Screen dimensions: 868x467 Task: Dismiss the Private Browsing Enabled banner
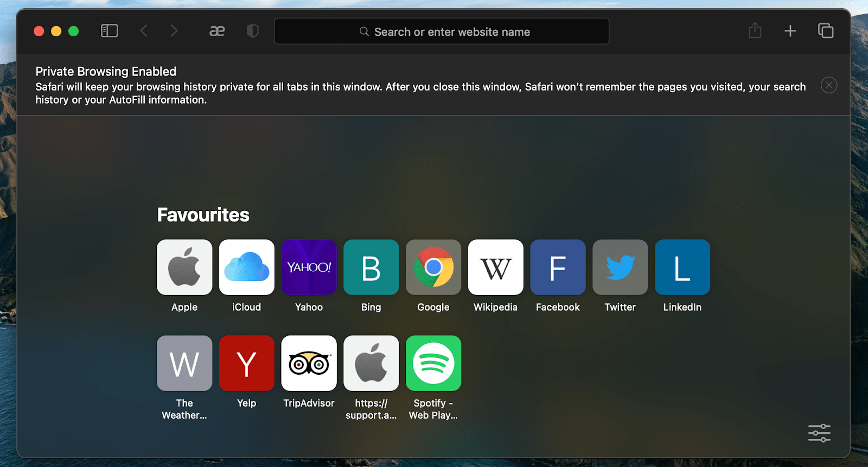(x=828, y=85)
